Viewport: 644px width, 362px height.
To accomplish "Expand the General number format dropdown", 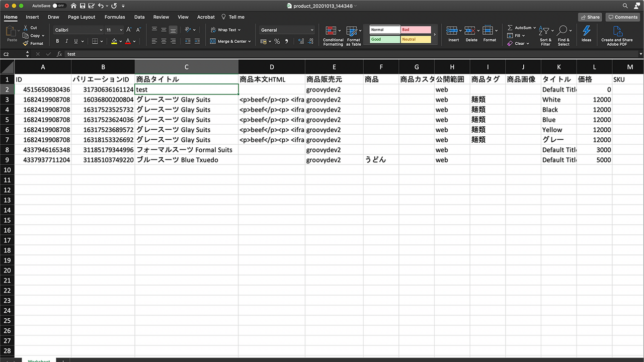I will click(287, 30).
